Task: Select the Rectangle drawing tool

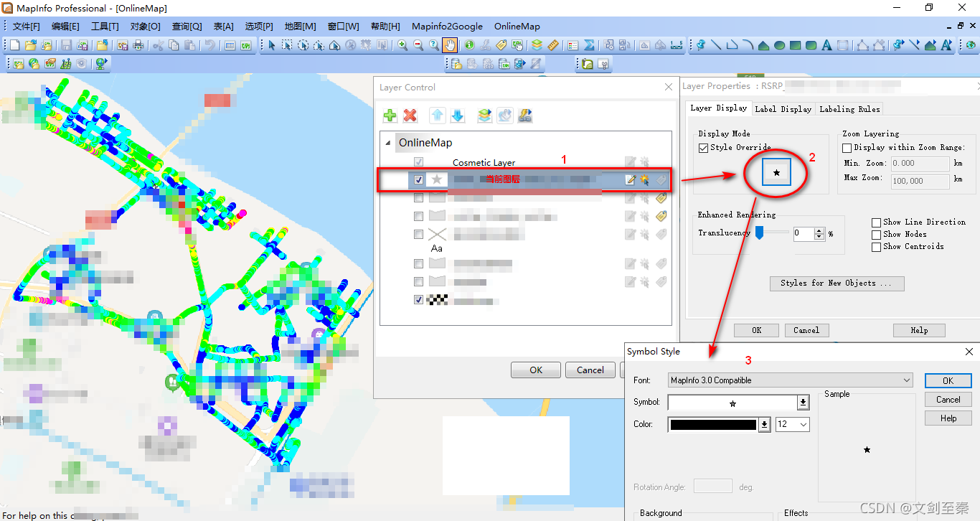Action: pos(795,45)
